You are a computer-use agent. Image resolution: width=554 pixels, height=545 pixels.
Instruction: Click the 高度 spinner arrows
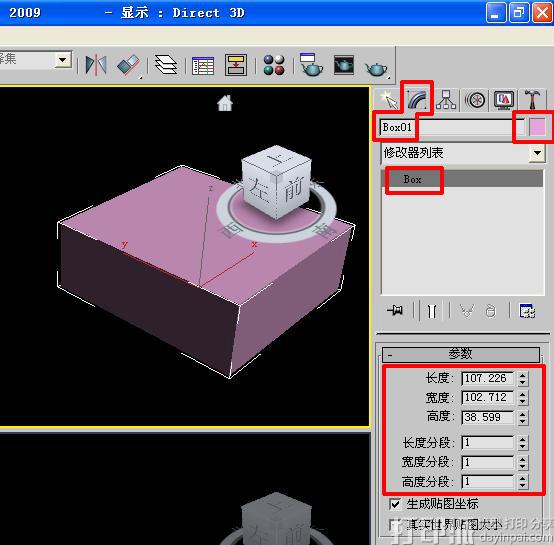click(523, 417)
